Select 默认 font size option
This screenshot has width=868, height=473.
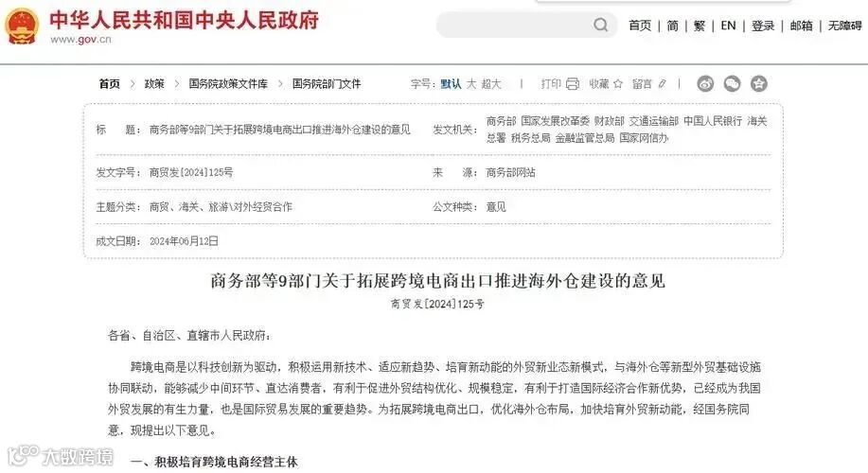point(451,83)
